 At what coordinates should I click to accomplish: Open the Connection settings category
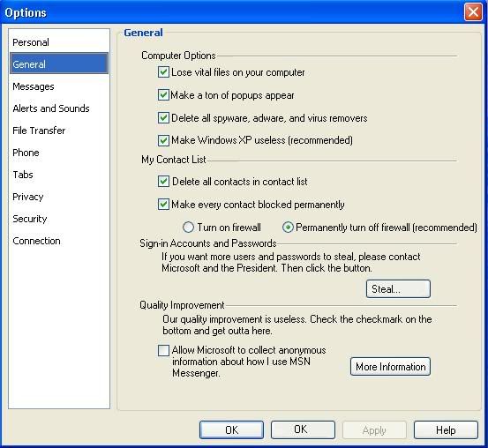coord(36,241)
